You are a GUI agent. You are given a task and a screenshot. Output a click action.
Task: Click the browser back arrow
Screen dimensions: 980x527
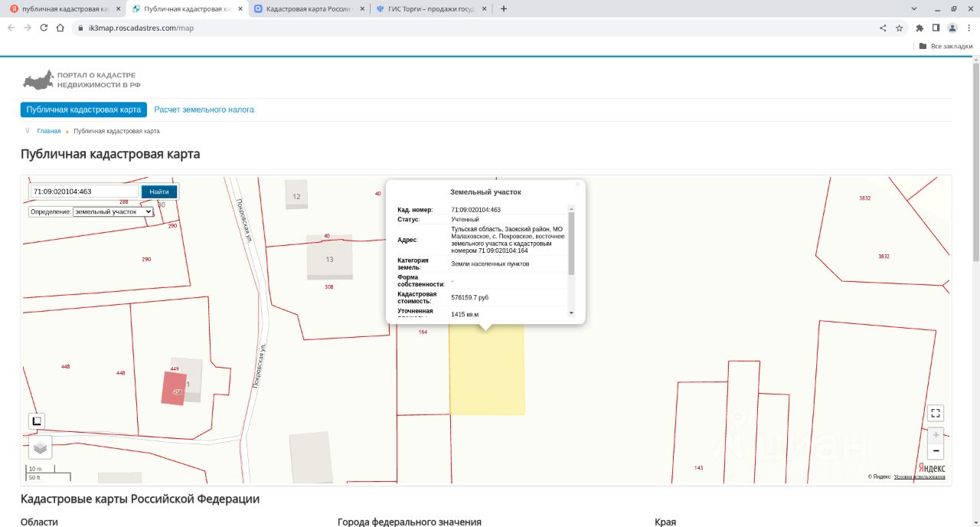11,28
